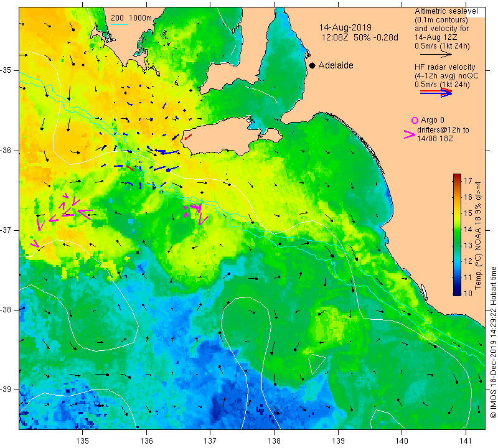Click the -36 latitude axis label
The image size is (498, 448).
[x=6, y=150]
